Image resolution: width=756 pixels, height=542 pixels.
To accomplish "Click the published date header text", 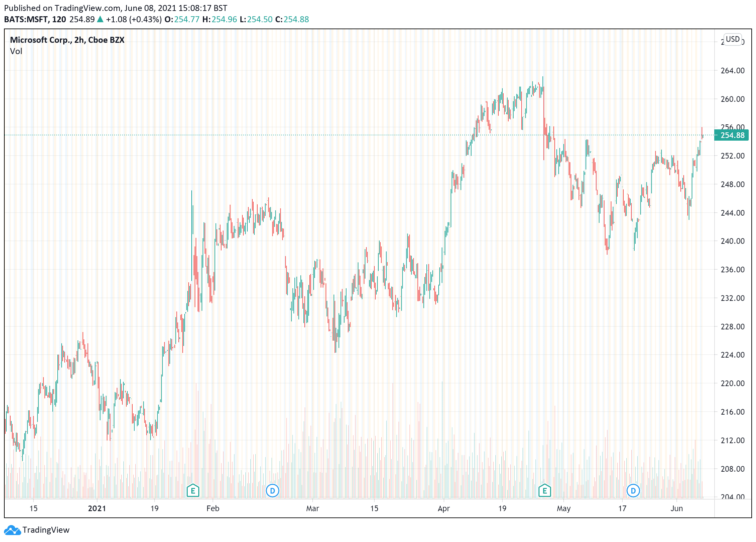I will [x=115, y=8].
